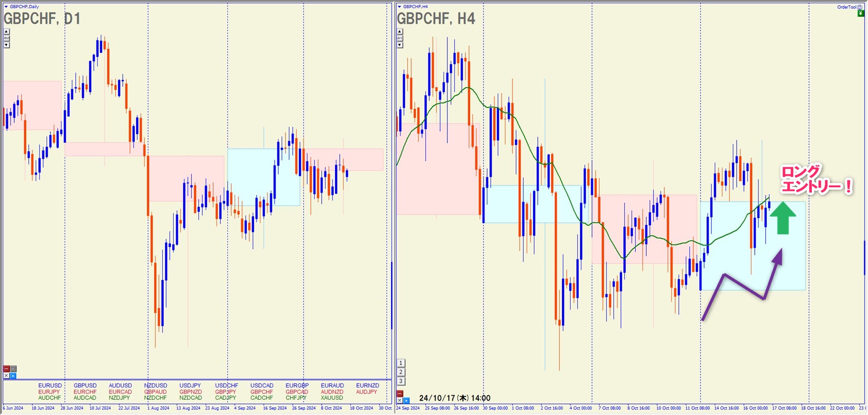Screen dimensions: 868x415
Task: Toggle preset button 3 in H4 chart
Action: coord(401,381)
